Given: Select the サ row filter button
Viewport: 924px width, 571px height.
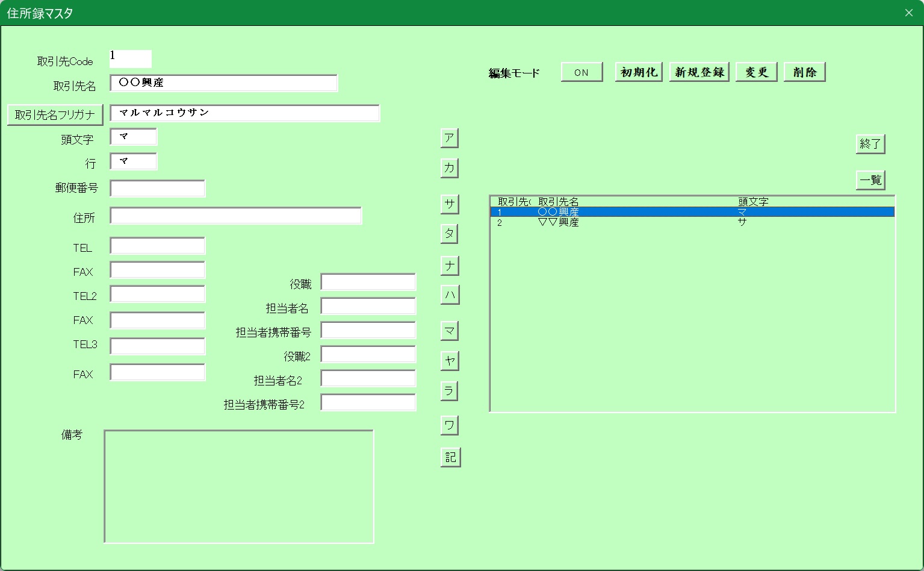Looking at the screenshot, I should pos(450,204).
